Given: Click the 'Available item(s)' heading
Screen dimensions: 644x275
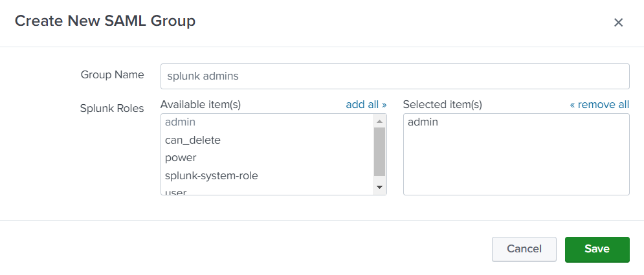Looking at the screenshot, I should coord(200,104).
